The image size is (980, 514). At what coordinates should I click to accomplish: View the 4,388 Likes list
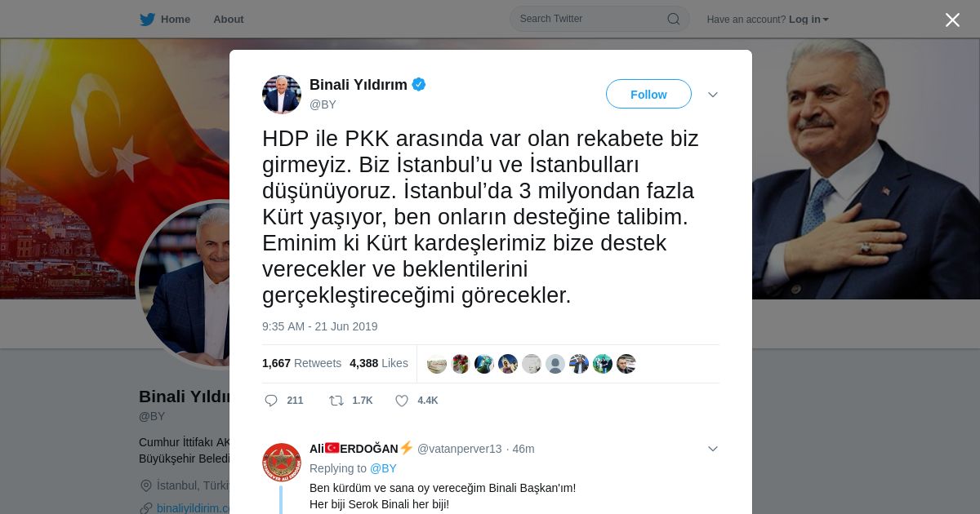tap(379, 363)
